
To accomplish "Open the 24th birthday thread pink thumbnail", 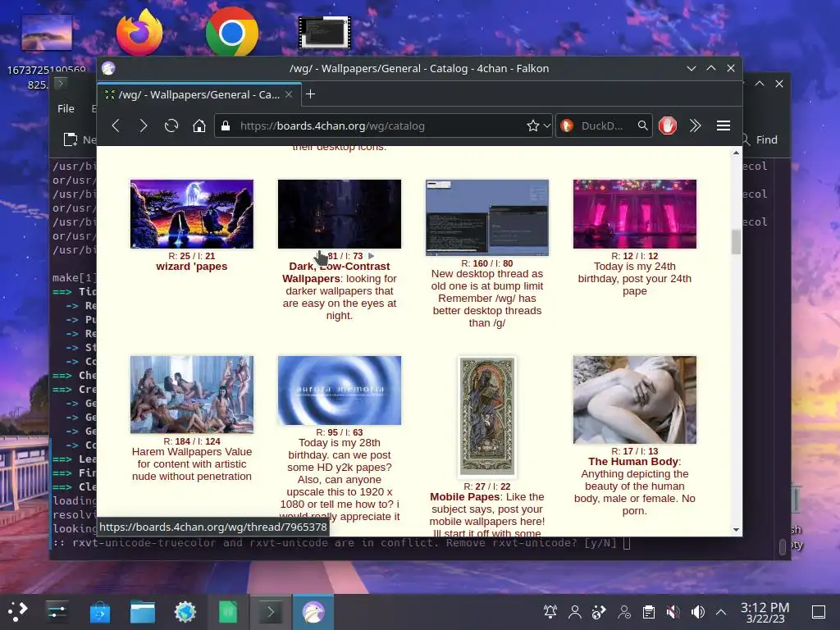I will [635, 214].
